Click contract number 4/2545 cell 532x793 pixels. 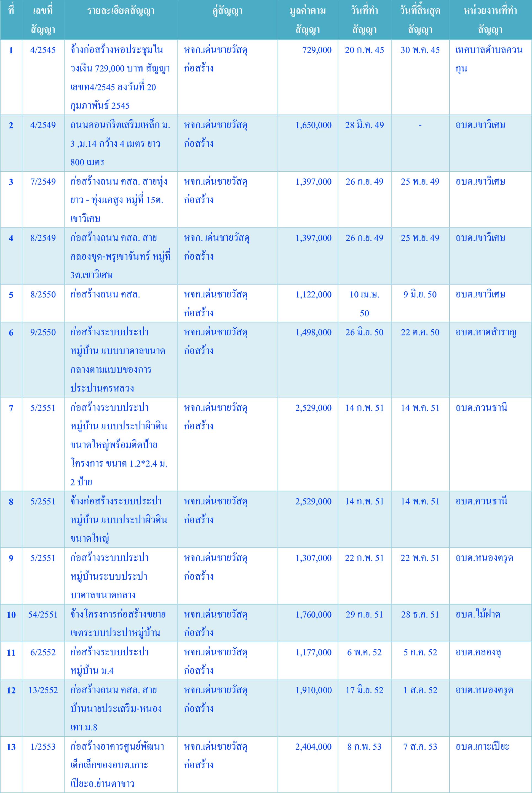point(43,50)
